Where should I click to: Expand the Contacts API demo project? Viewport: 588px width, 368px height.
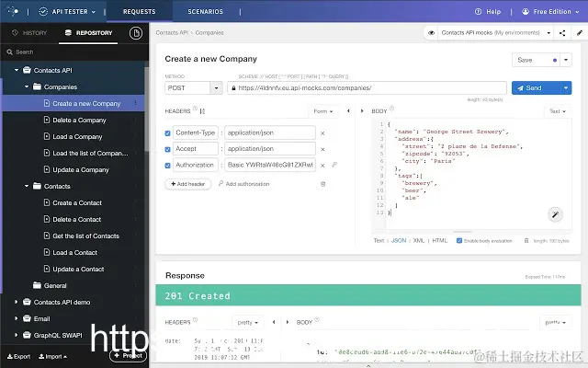[16, 302]
